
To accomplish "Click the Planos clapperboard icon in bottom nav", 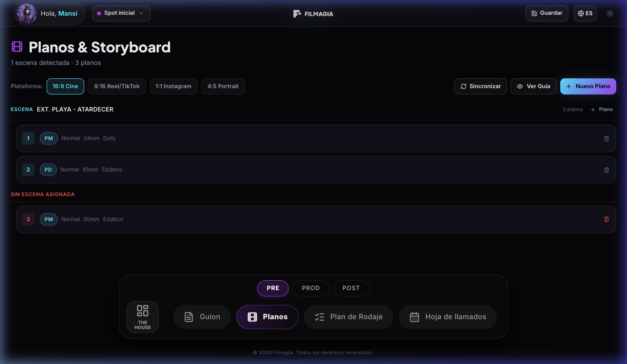I will point(253,317).
